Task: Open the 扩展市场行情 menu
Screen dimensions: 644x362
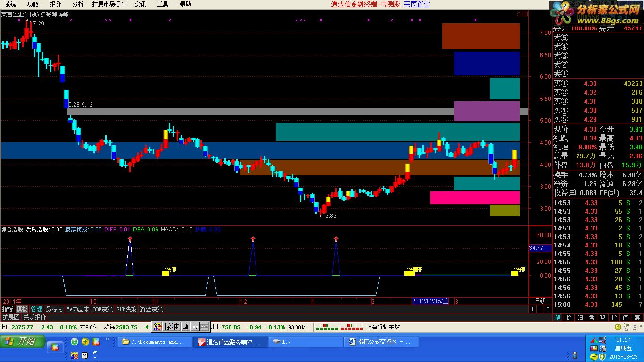Action: point(109,4)
